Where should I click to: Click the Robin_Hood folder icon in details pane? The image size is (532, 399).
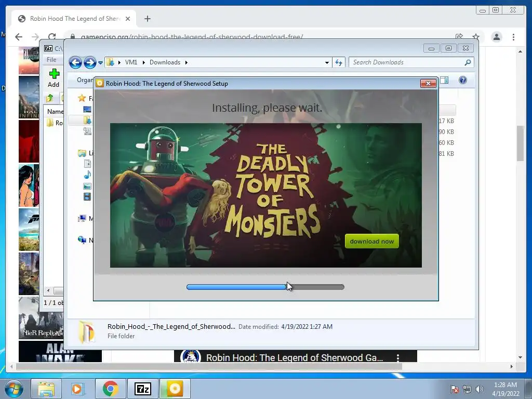tap(87, 332)
